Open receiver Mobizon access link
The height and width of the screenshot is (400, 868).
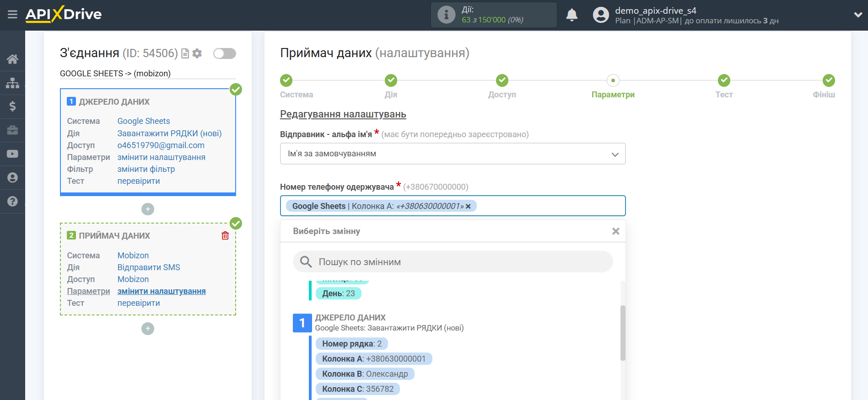click(x=133, y=279)
